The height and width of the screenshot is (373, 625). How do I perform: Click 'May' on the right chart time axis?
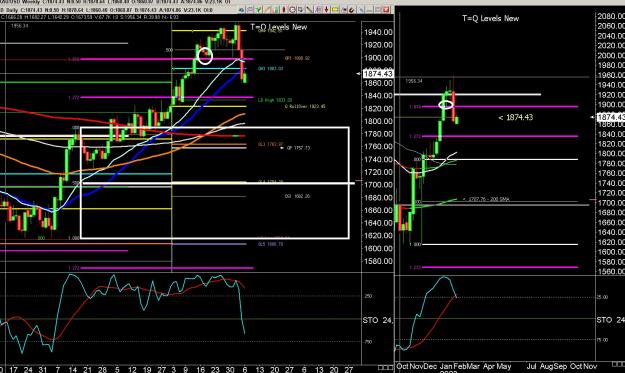click(504, 366)
